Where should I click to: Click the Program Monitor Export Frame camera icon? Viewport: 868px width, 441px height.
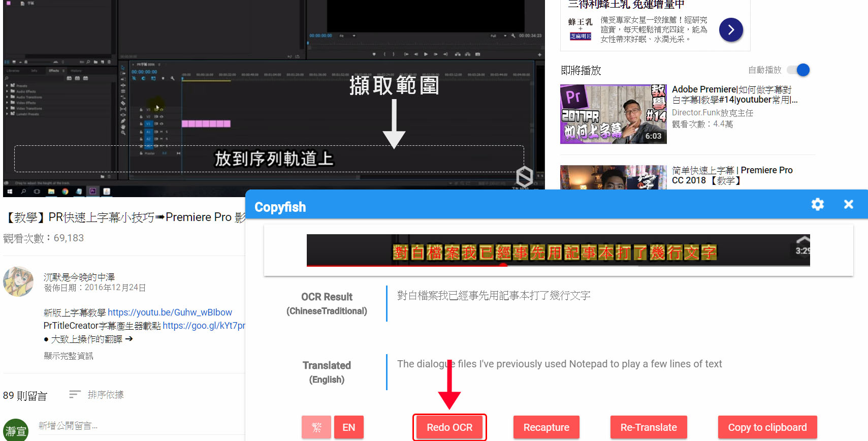[x=477, y=54]
